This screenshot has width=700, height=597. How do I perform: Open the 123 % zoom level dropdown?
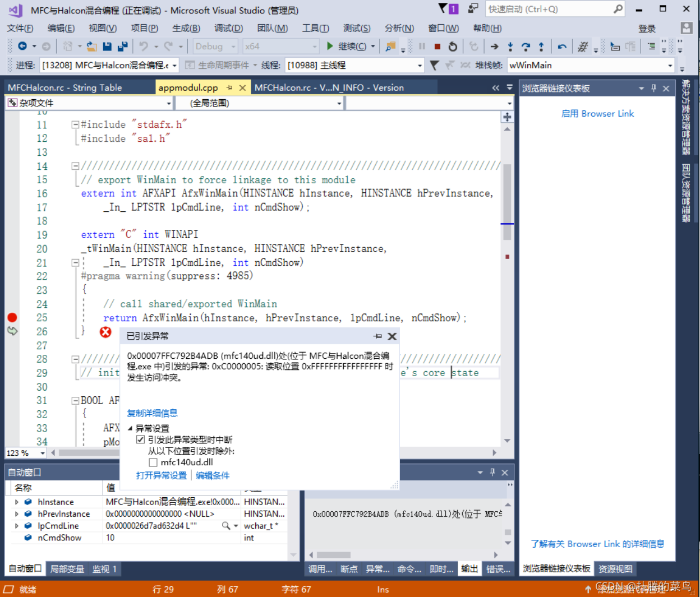tap(26, 453)
